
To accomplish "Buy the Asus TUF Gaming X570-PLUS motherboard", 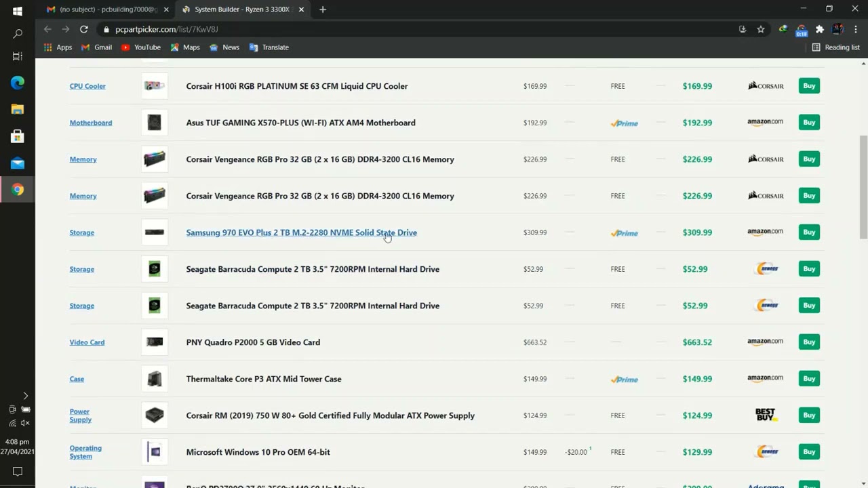I will 809,123.
